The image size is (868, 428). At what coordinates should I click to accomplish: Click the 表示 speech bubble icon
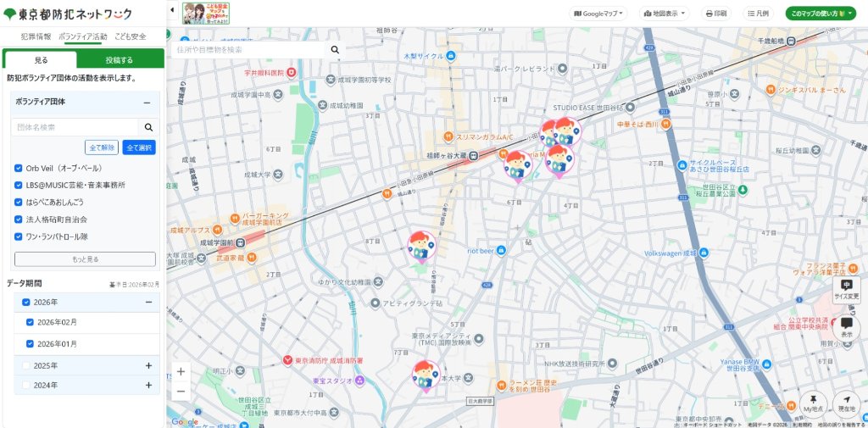[x=846, y=324]
